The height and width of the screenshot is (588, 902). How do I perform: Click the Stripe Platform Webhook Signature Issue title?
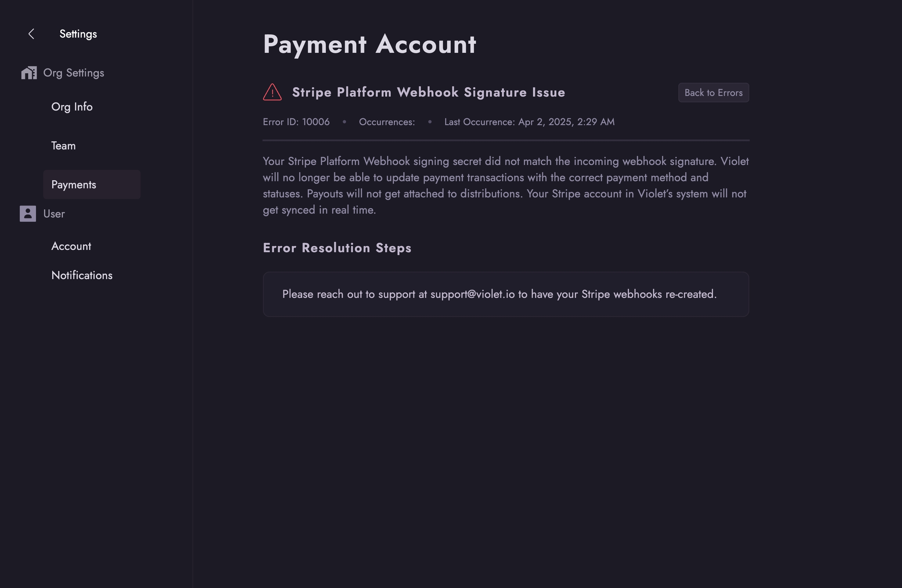click(x=428, y=92)
